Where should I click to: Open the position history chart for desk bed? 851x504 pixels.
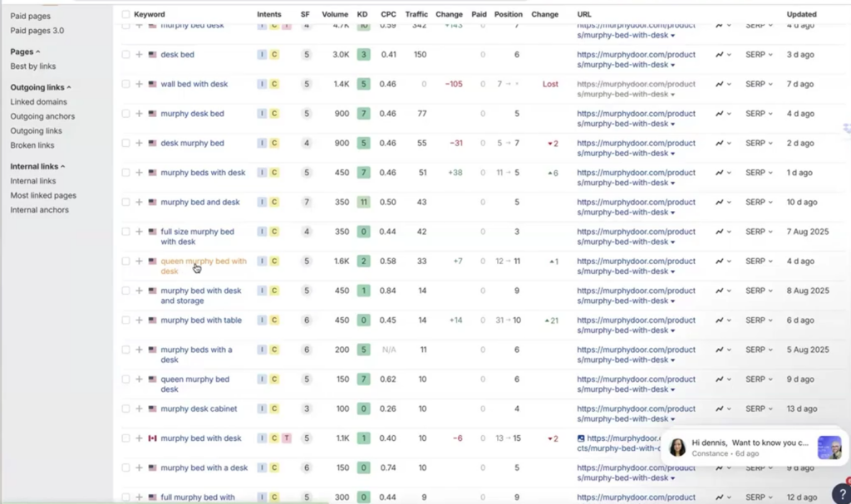(x=720, y=54)
